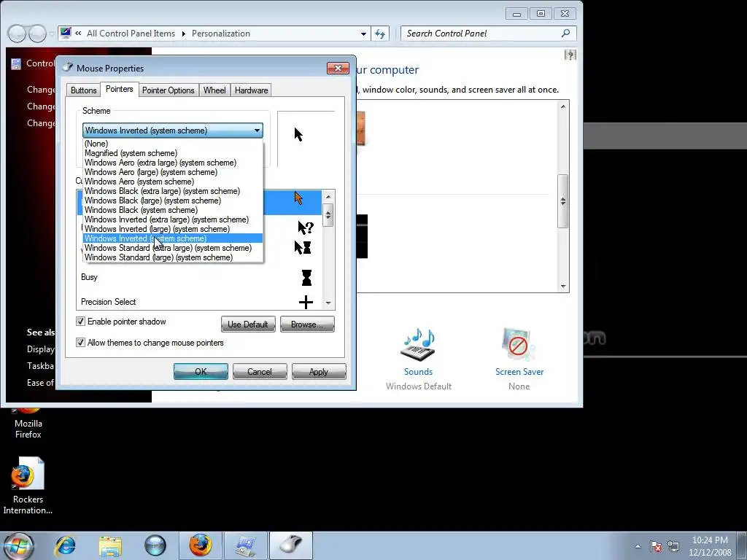This screenshot has width=747, height=560.
Task: Choose (None) scheme option
Action: 173,144
